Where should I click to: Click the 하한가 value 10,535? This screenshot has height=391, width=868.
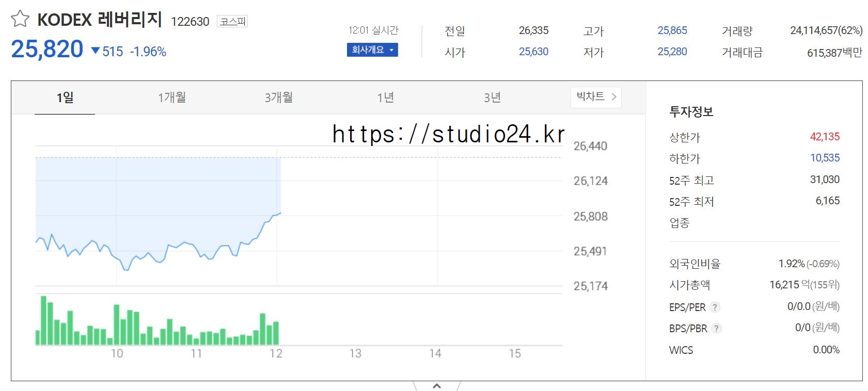825,158
